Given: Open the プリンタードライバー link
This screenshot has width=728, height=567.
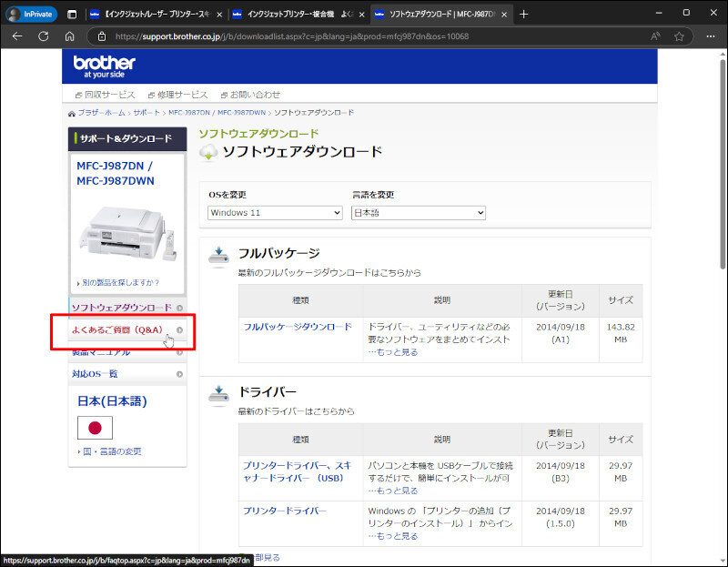Looking at the screenshot, I should click(285, 511).
